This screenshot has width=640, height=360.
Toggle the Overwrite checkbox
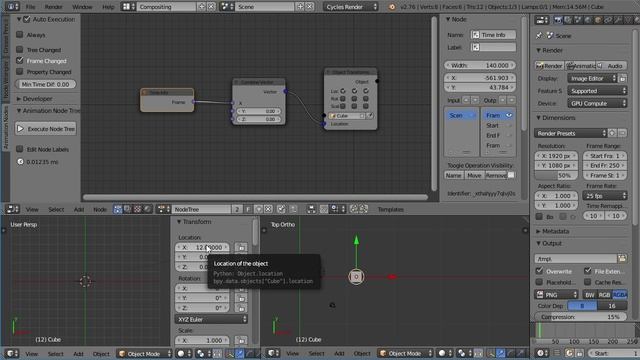tap(539, 271)
